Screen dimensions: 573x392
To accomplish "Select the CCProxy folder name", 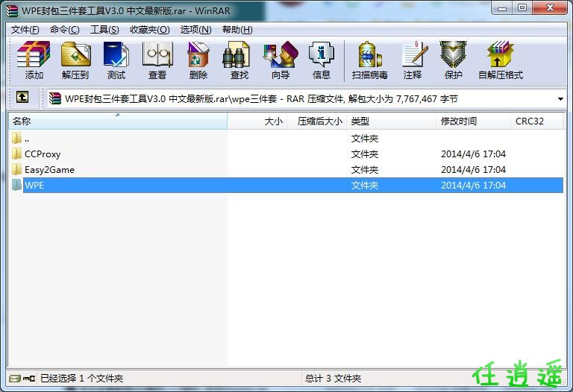I will (43, 154).
